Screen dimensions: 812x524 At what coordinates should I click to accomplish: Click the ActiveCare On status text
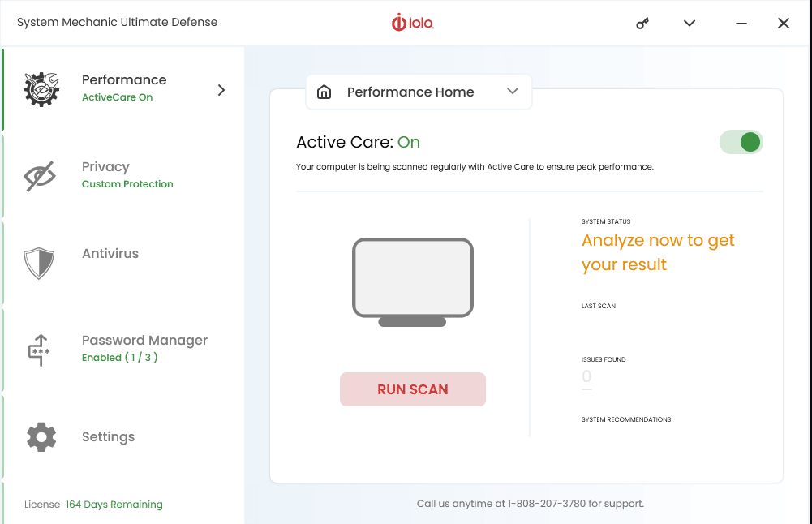click(x=117, y=97)
